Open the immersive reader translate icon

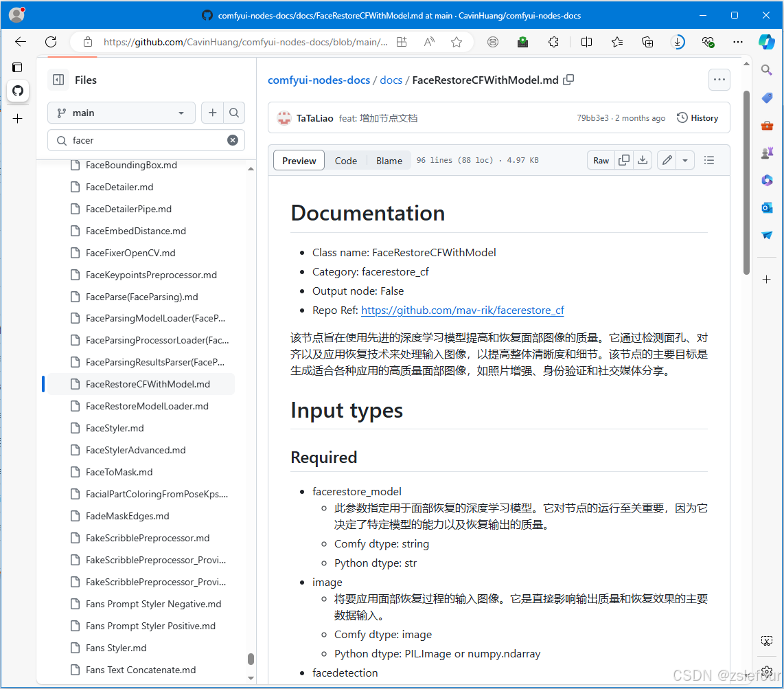pos(402,42)
